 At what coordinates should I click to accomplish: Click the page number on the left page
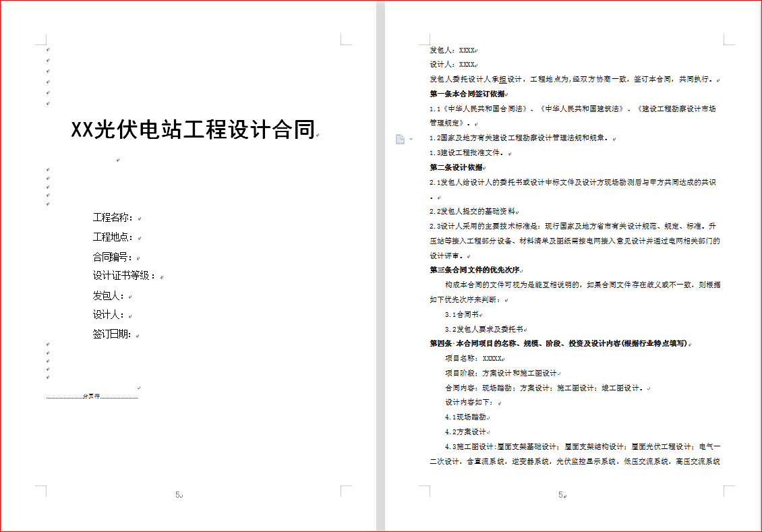tap(178, 495)
